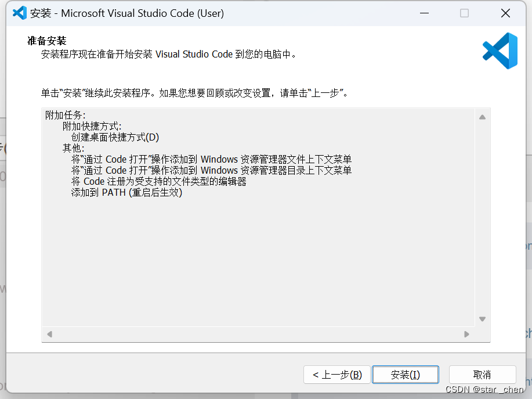The height and width of the screenshot is (399, 532).
Task: Close the installer window
Action: (x=505, y=13)
